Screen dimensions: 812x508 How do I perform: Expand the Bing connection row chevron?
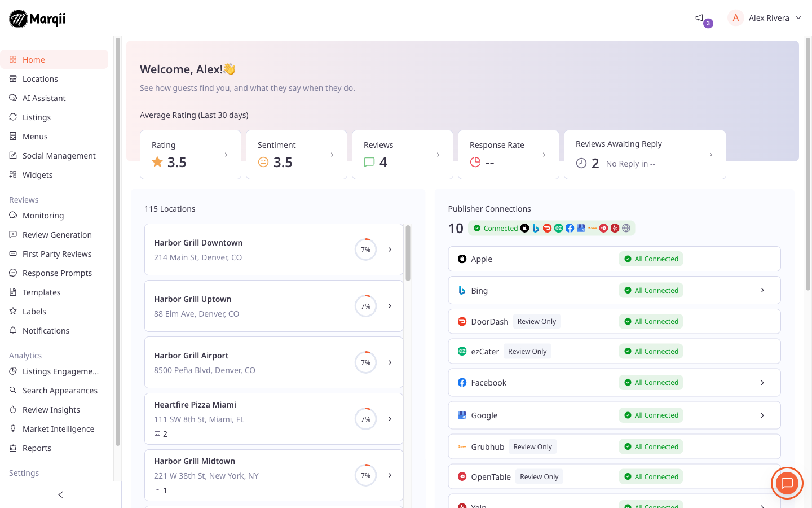coord(762,290)
